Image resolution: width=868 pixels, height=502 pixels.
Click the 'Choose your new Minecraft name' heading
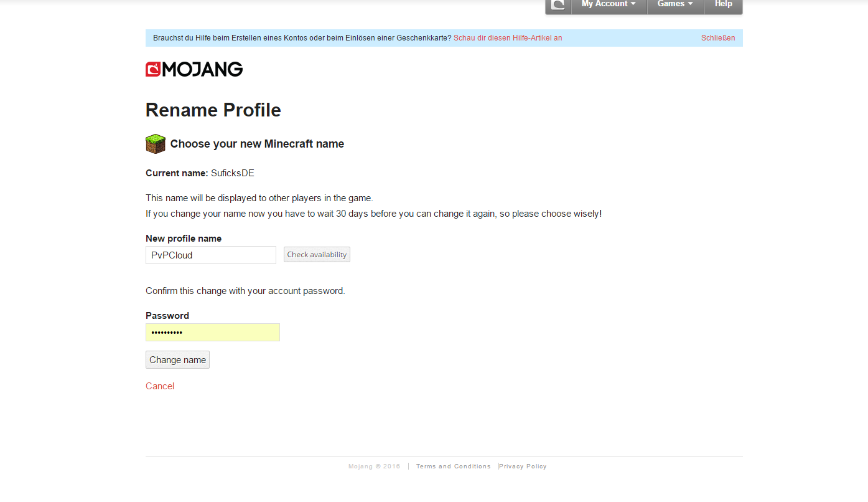257,144
